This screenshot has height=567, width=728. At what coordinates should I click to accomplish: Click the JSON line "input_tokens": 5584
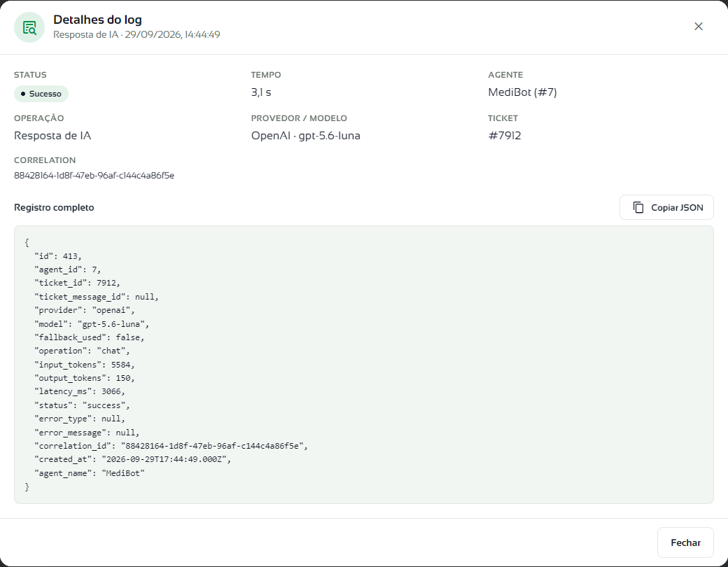[85, 365]
